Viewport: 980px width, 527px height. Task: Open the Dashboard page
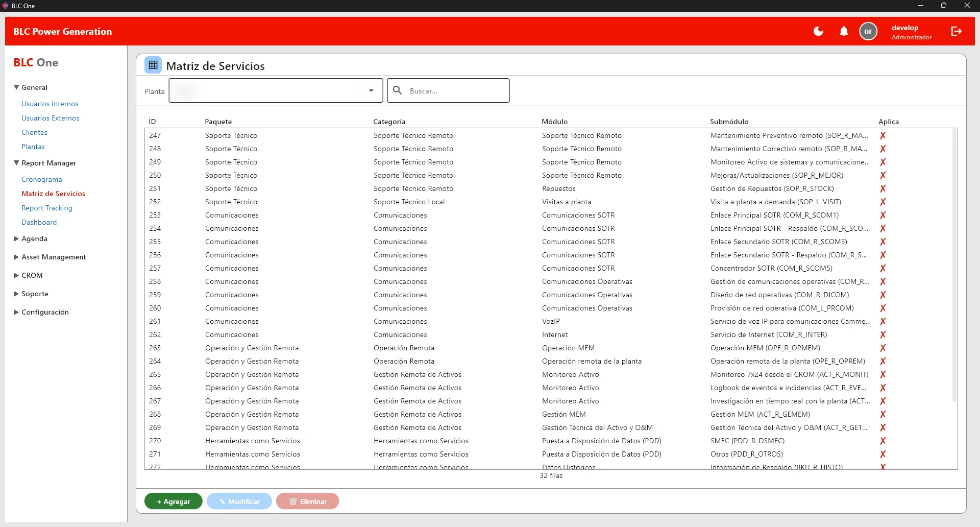coord(39,222)
